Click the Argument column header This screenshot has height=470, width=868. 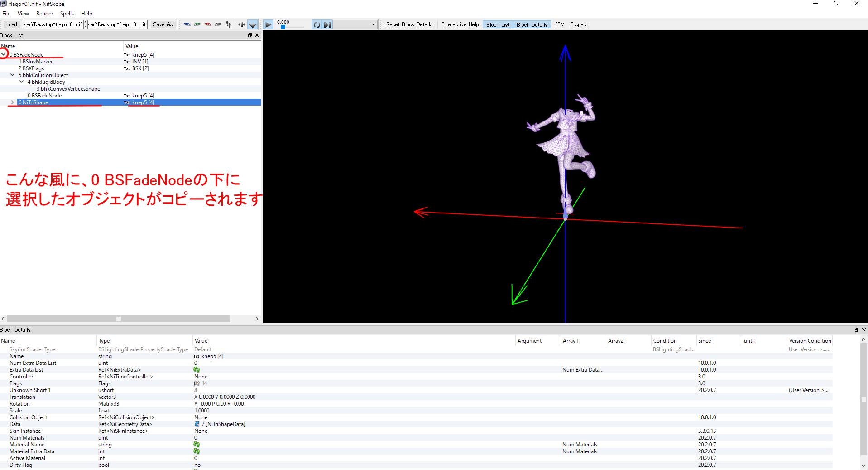point(538,341)
